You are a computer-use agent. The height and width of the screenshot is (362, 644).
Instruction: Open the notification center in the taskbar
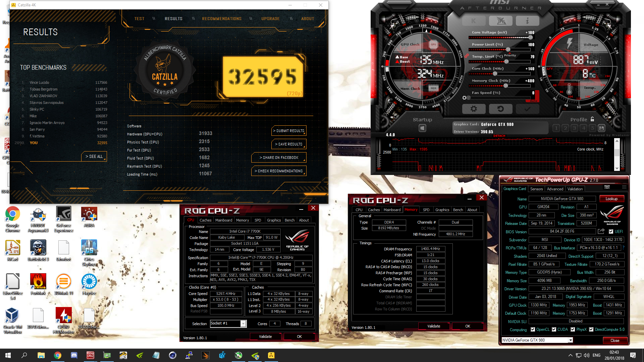(x=633, y=355)
